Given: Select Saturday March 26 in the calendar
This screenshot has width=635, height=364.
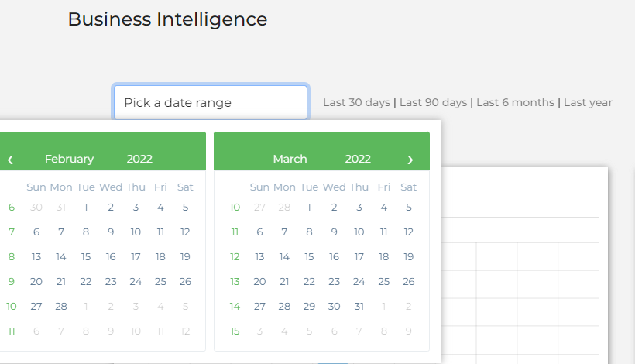Looking at the screenshot, I should click(x=409, y=281).
